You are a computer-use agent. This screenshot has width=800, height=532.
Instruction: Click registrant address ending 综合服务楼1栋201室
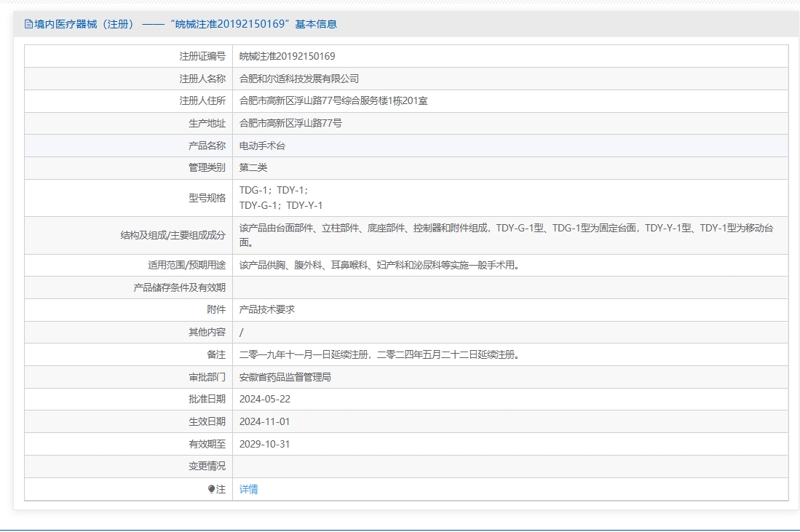coord(333,101)
